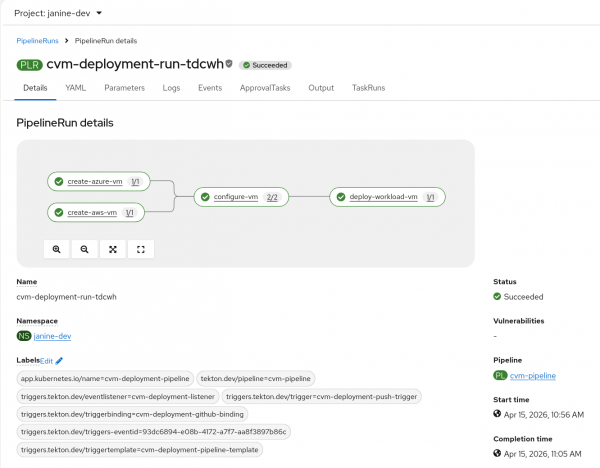Open the cvm-pipeline link
Screen dimensions: 600x468
[x=533, y=376]
